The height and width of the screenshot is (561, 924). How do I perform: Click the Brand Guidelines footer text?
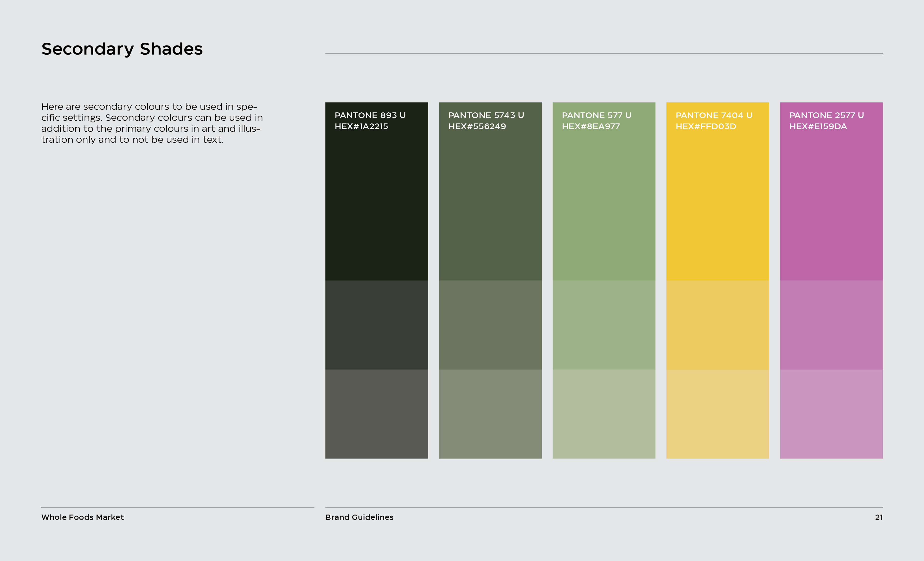(359, 517)
